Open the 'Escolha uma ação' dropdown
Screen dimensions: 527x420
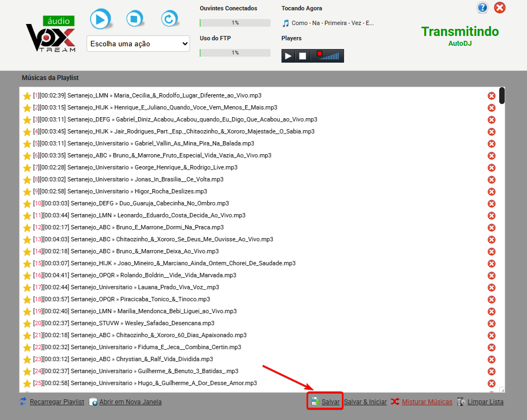click(138, 44)
